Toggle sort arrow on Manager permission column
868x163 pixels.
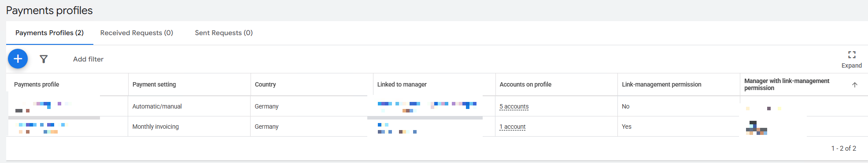(x=854, y=85)
